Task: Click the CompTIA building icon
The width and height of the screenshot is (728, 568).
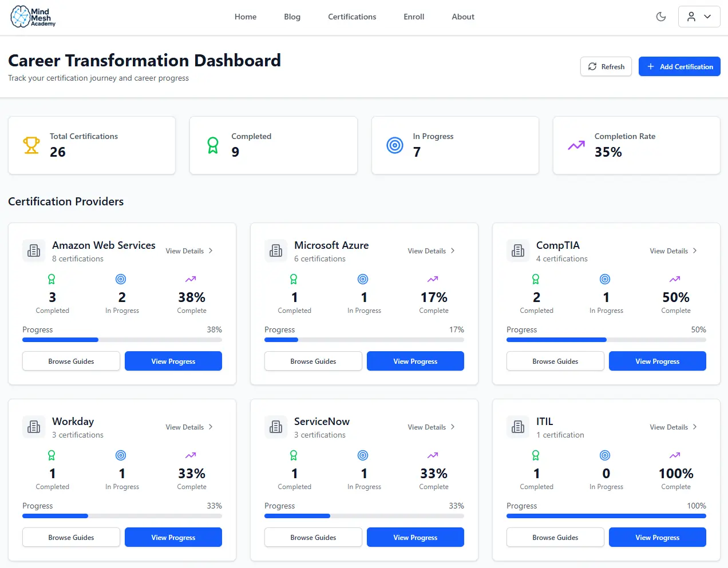Action: tap(518, 251)
